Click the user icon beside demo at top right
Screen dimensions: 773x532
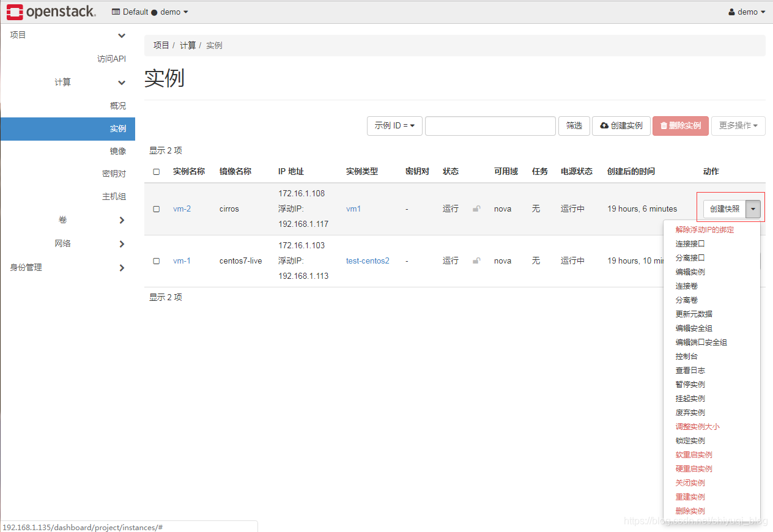coord(733,12)
